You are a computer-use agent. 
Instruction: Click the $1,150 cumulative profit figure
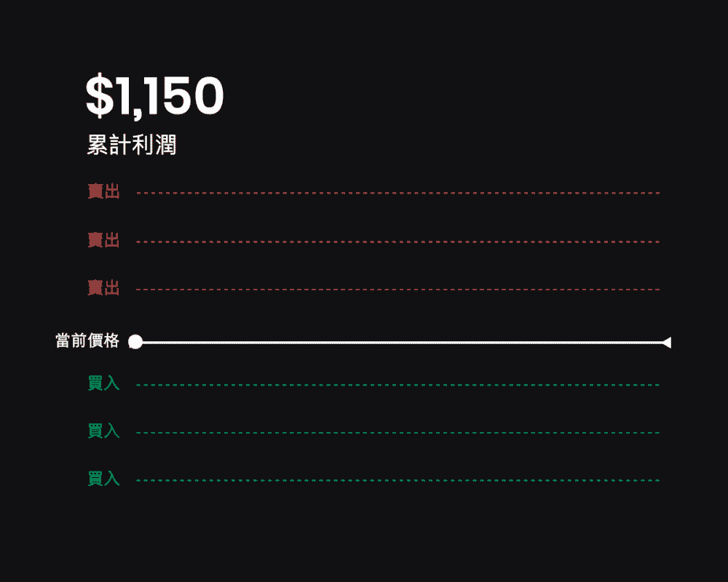coord(154,96)
